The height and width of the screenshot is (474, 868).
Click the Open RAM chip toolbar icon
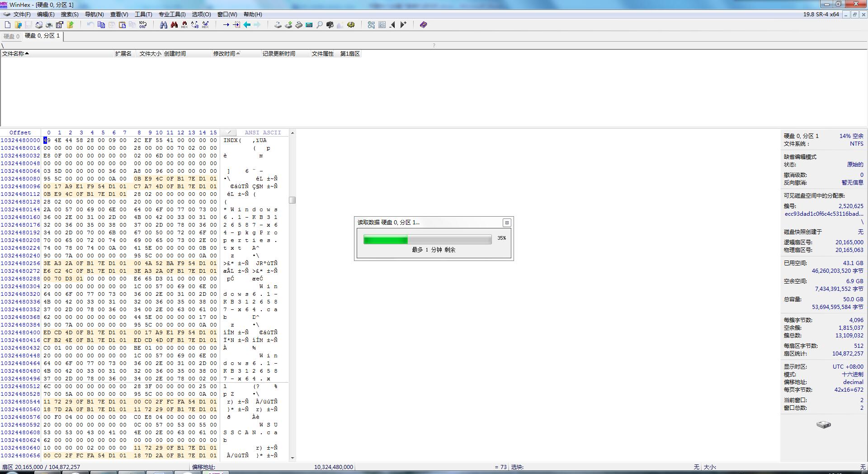299,25
